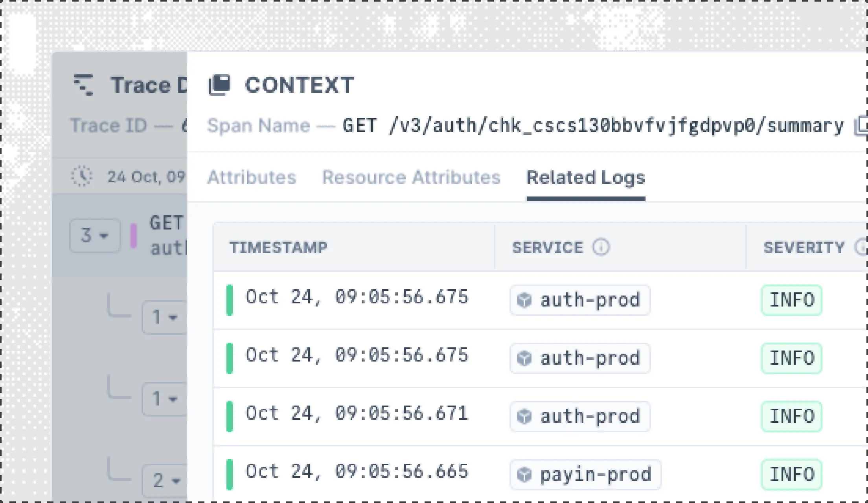
Task: Click the trace details filter icon
Action: click(x=83, y=85)
